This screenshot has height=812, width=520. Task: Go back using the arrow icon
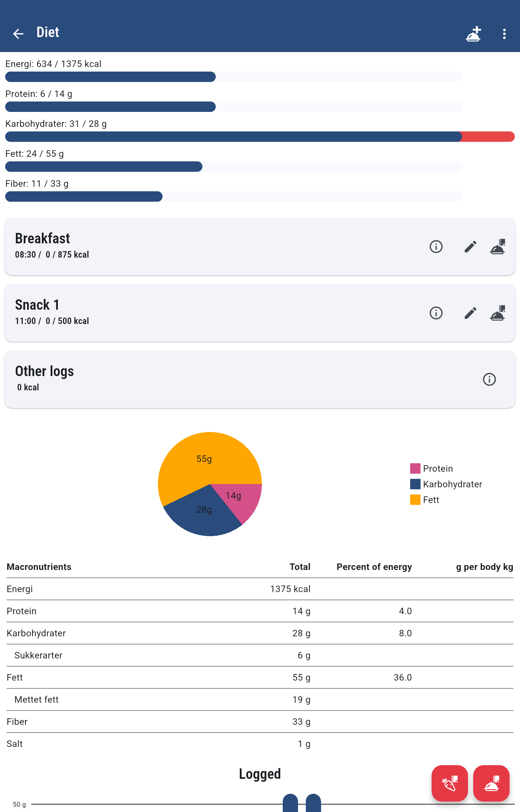(x=18, y=34)
